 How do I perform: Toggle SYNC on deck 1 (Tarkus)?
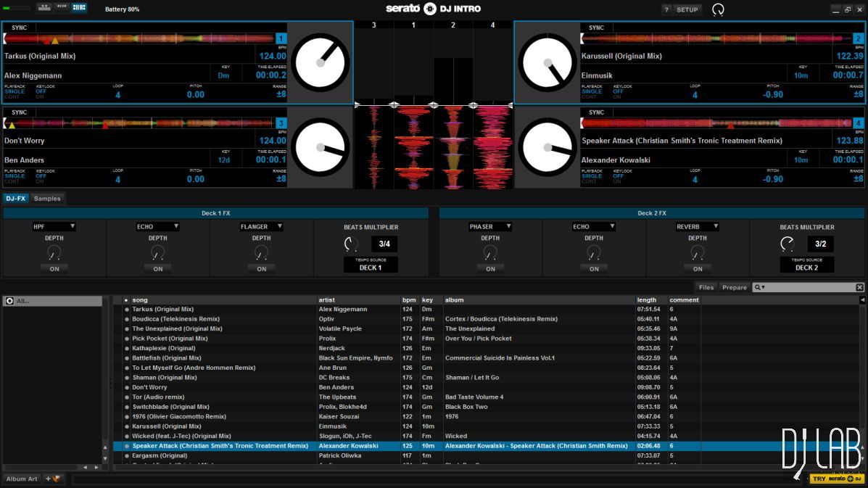(20, 28)
